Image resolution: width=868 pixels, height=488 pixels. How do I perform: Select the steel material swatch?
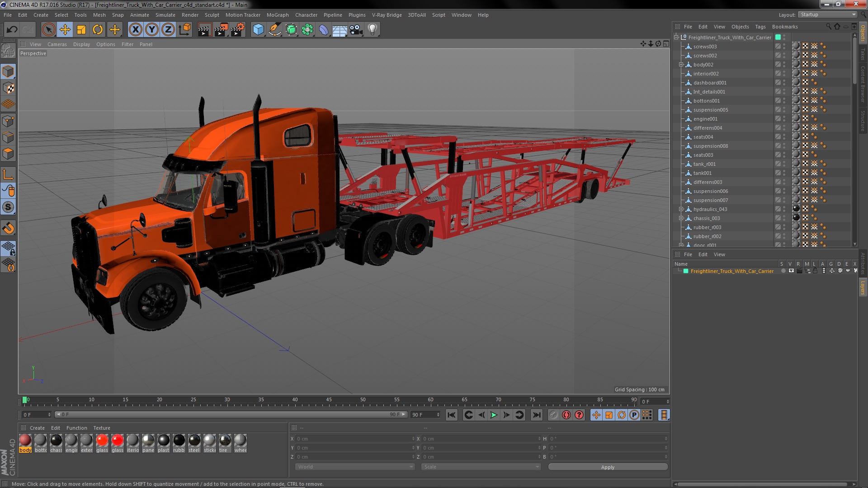coord(194,443)
